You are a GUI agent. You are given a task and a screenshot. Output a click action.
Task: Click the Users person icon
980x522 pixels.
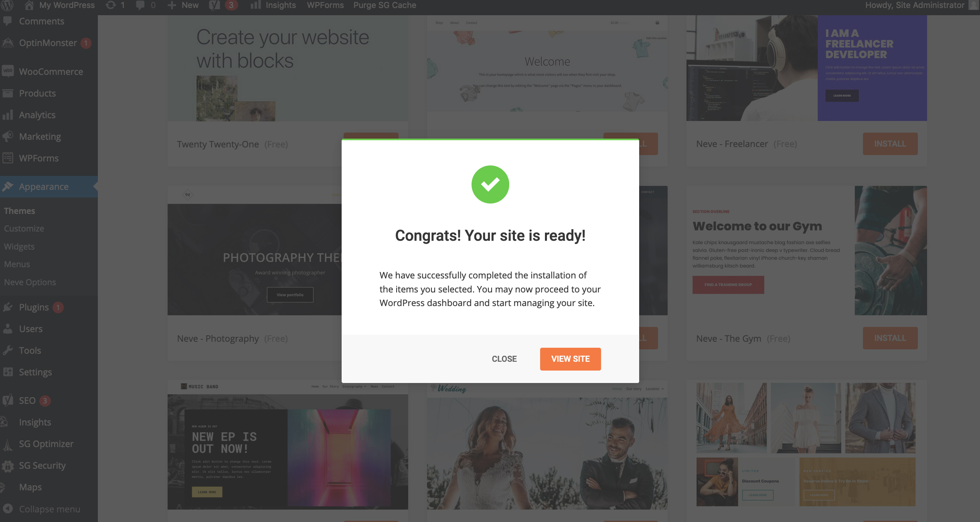pos(8,329)
